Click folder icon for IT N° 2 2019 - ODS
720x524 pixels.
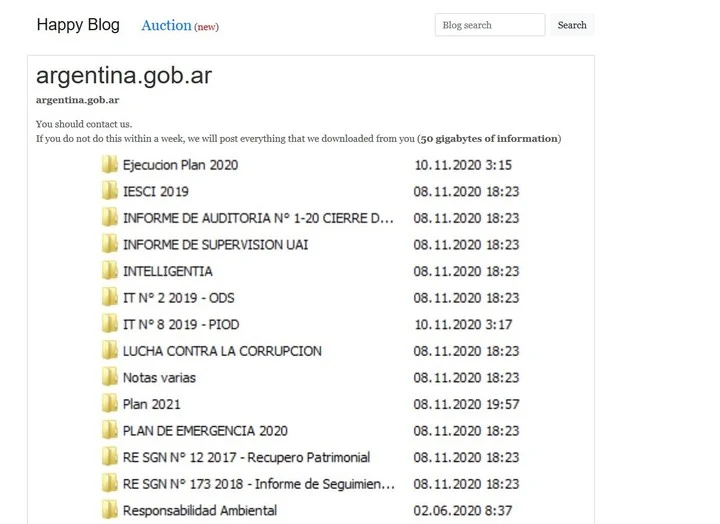coord(109,298)
